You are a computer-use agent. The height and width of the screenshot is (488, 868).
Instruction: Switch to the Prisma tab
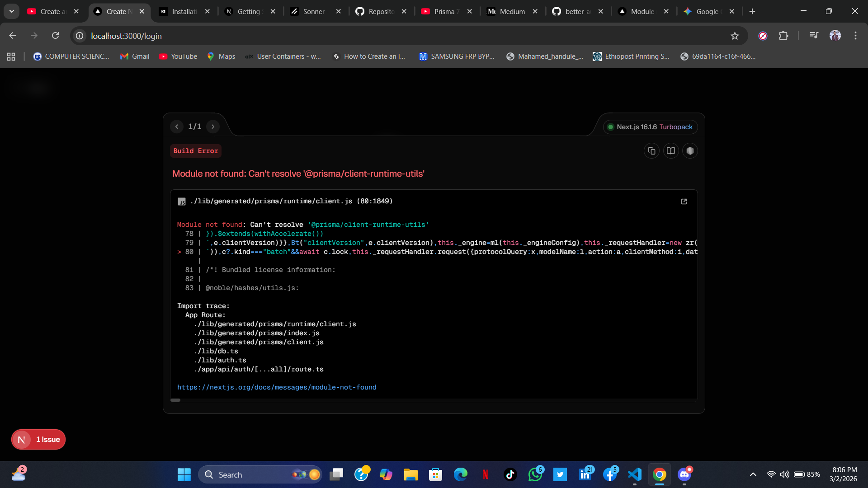(x=445, y=11)
